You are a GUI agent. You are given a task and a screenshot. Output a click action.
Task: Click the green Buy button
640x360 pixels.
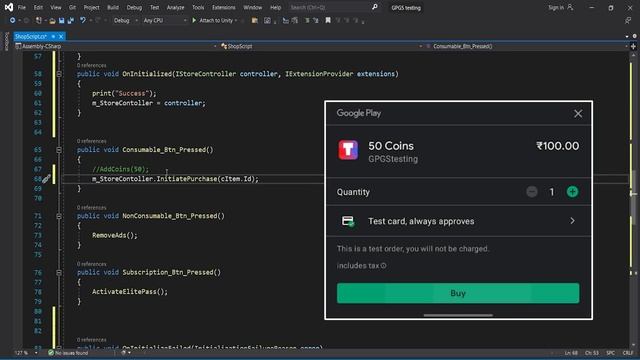click(x=458, y=293)
